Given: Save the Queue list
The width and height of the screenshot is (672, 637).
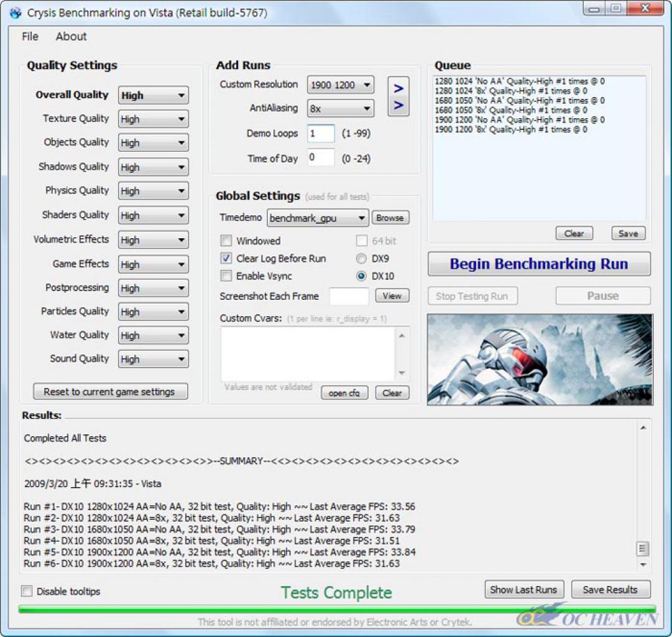Looking at the screenshot, I should [x=628, y=233].
